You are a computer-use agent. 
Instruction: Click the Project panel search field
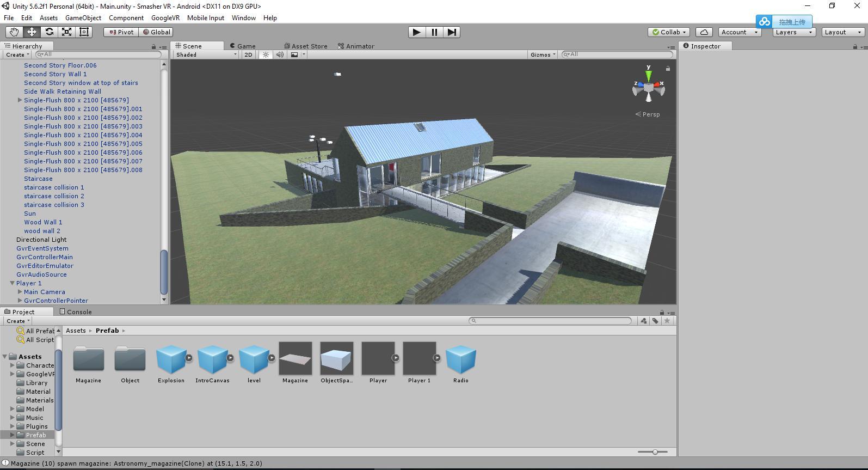point(550,321)
